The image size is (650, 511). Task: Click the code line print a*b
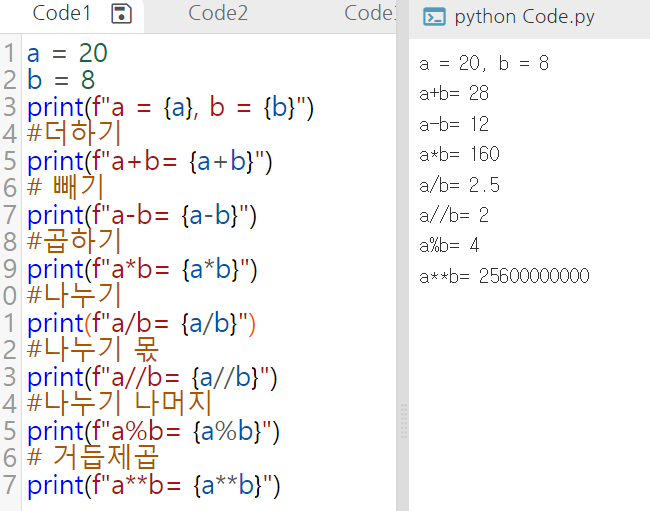tap(142, 269)
